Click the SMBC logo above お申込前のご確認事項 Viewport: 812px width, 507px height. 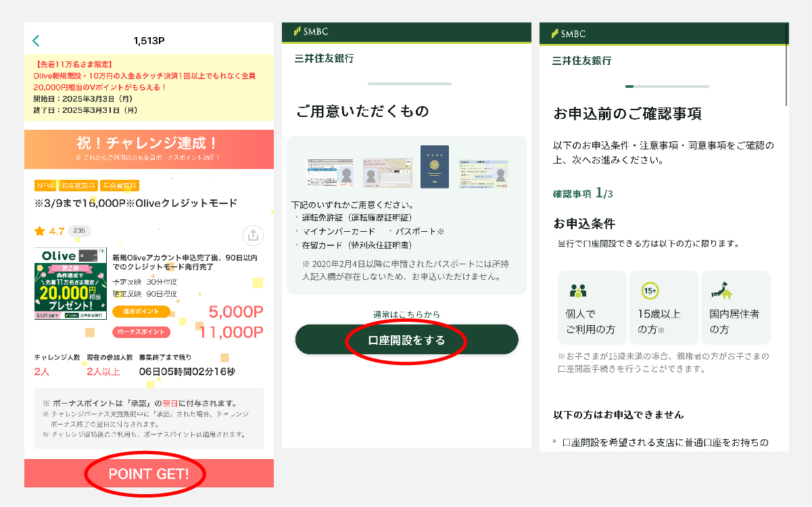click(x=569, y=33)
